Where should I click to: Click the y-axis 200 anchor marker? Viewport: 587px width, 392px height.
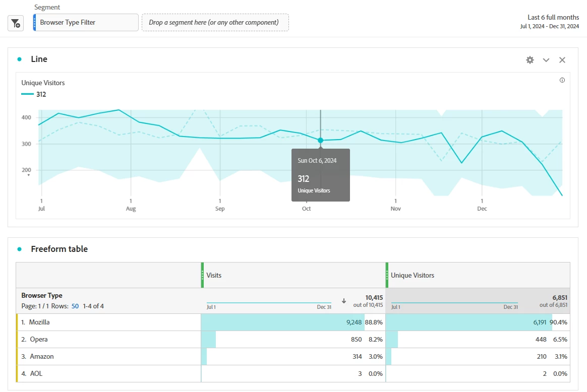[x=28, y=175]
